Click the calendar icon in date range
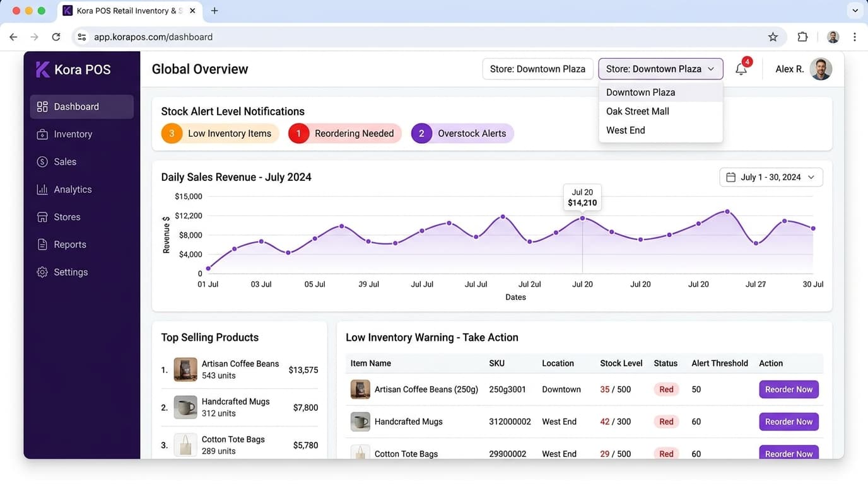The image size is (868, 484). (730, 177)
